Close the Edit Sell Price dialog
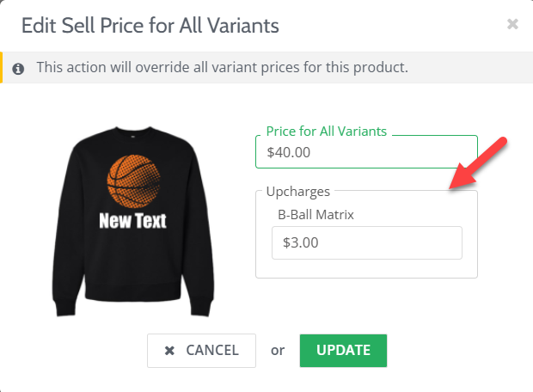533x392 pixels. pos(512,25)
